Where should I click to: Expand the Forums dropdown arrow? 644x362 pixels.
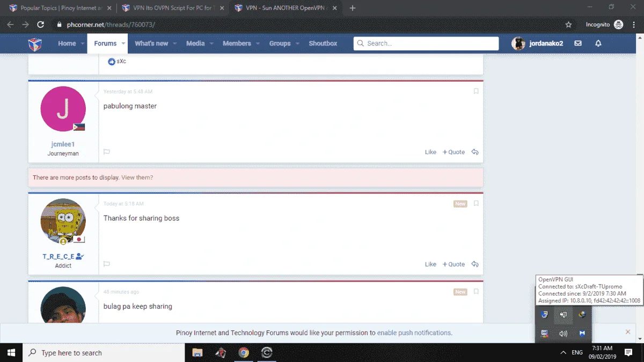tap(123, 43)
